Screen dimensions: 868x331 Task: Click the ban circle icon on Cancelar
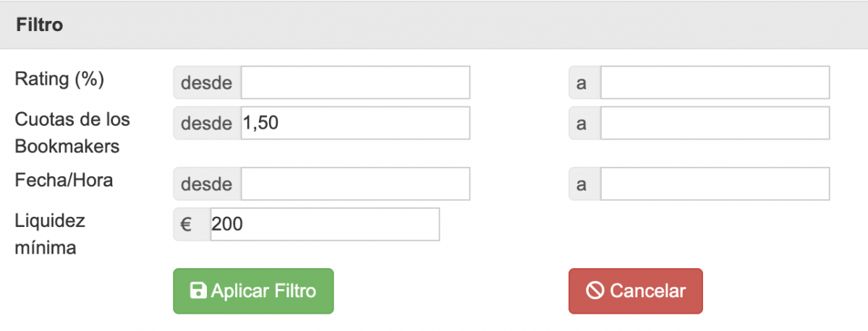[x=595, y=291]
